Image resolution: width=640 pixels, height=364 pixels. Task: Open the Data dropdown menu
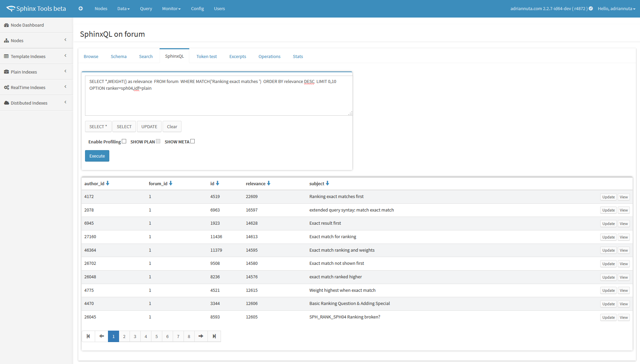pyautogui.click(x=123, y=8)
